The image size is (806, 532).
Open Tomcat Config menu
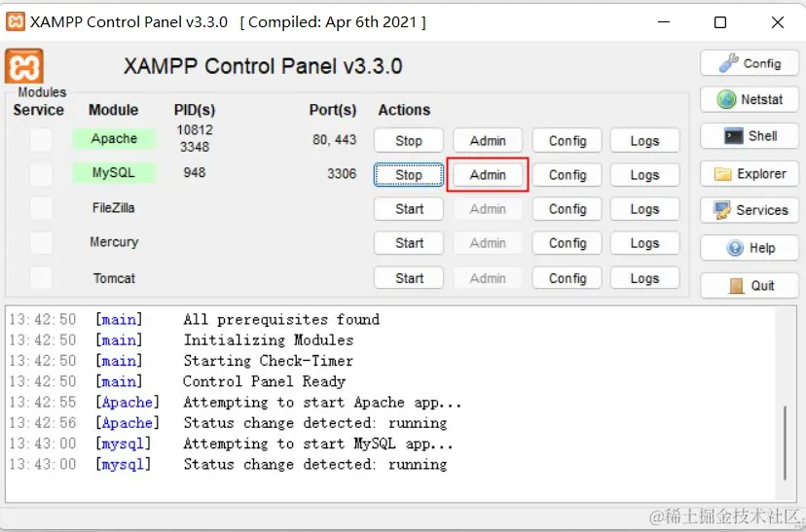coord(567,278)
